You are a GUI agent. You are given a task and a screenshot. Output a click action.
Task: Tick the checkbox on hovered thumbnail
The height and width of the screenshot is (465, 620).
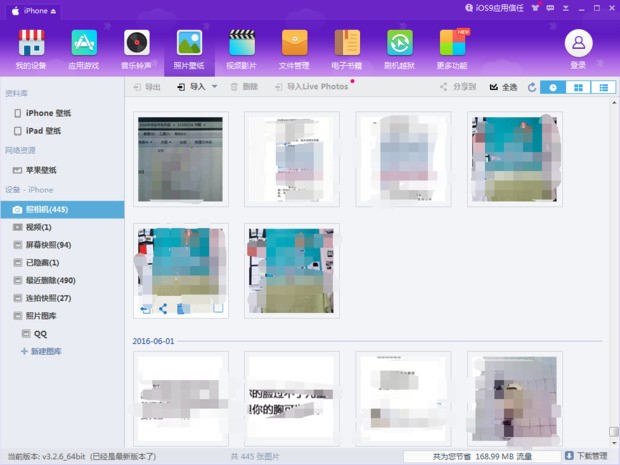[x=218, y=308]
